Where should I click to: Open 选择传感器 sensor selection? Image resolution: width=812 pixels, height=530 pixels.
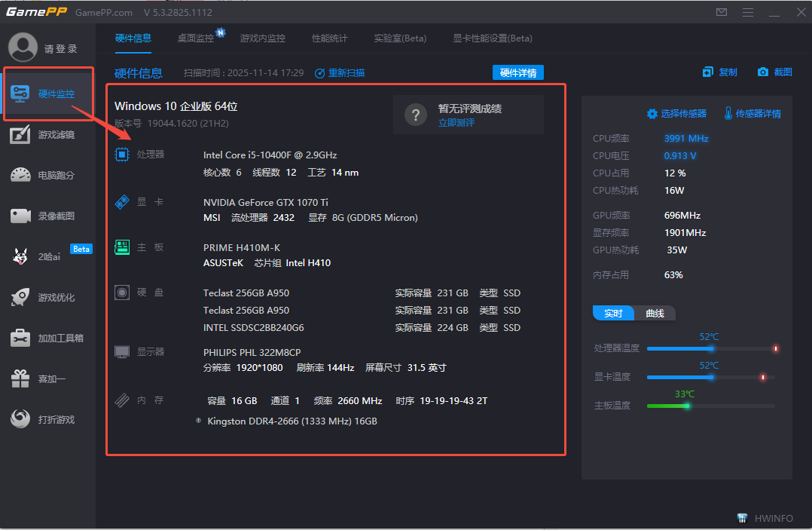click(x=676, y=114)
